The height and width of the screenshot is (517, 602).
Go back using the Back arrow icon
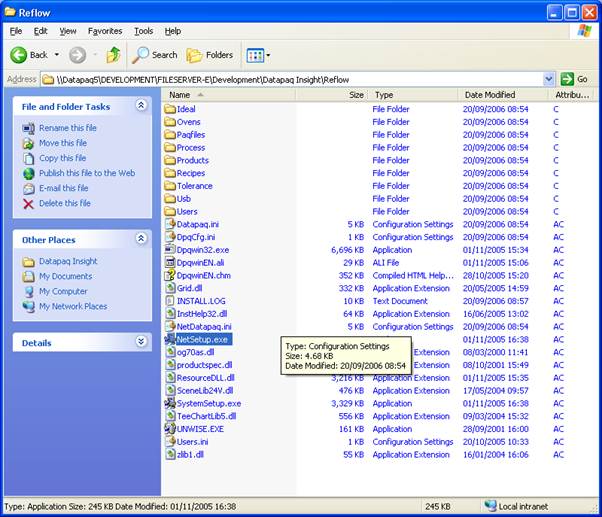tap(18, 55)
